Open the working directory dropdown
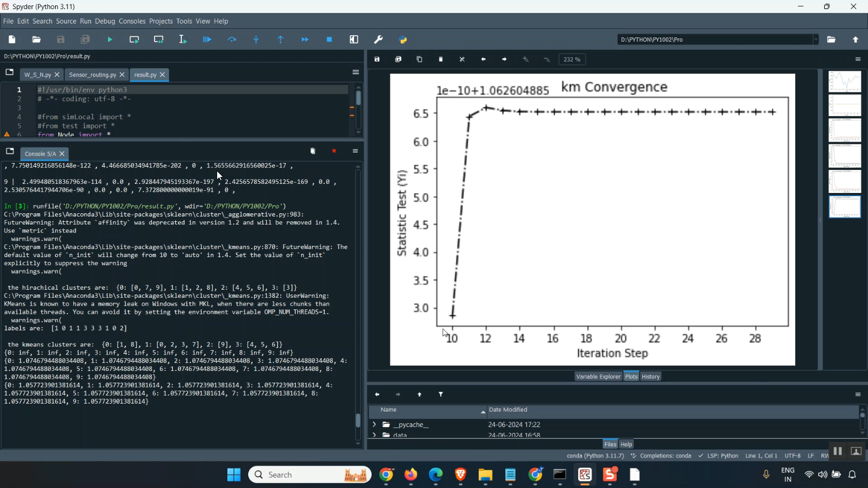868x488 pixels. pyautogui.click(x=816, y=39)
